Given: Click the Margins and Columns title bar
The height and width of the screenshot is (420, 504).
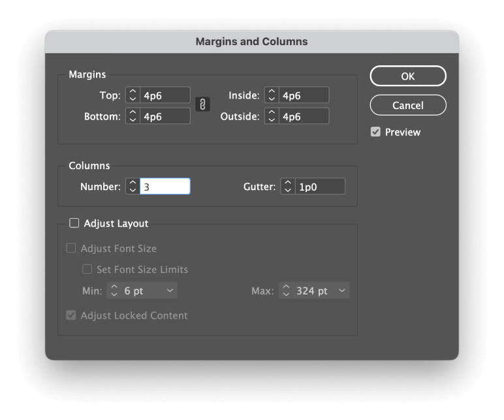Looking at the screenshot, I should pyautogui.click(x=252, y=42).
